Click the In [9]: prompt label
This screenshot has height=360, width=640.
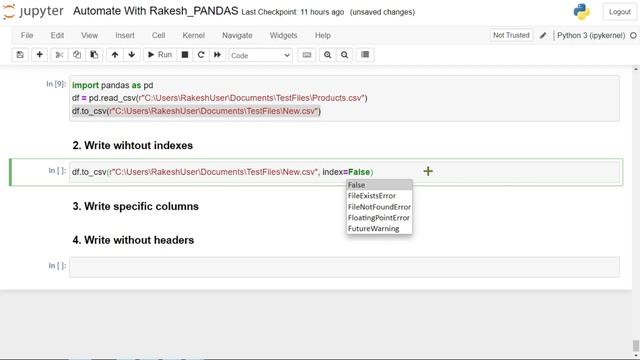coord(56,84)
